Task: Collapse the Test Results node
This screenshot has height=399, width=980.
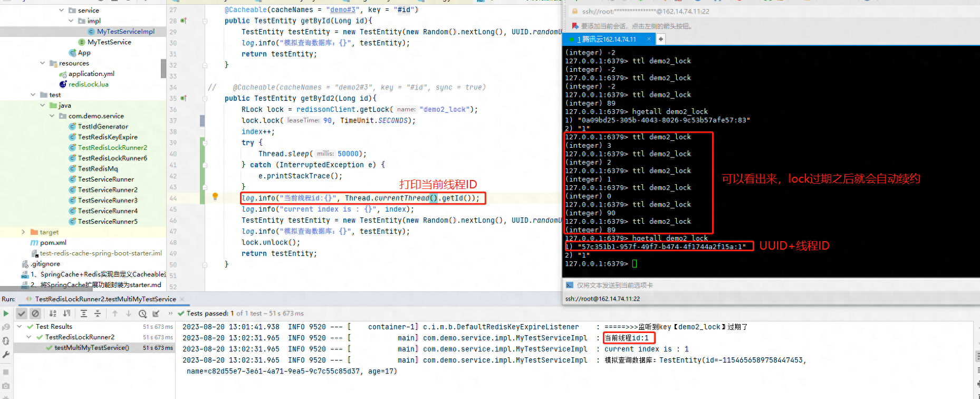Action: point(20,327)
